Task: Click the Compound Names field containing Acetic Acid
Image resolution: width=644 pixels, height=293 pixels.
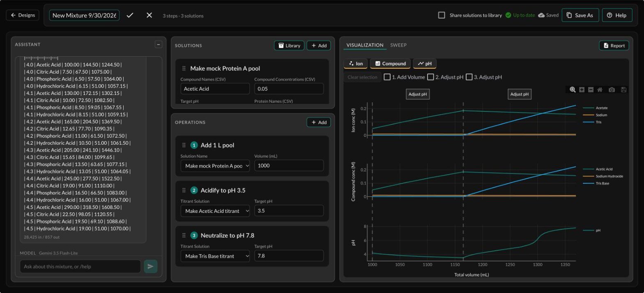Action: [x=215, y=89]
